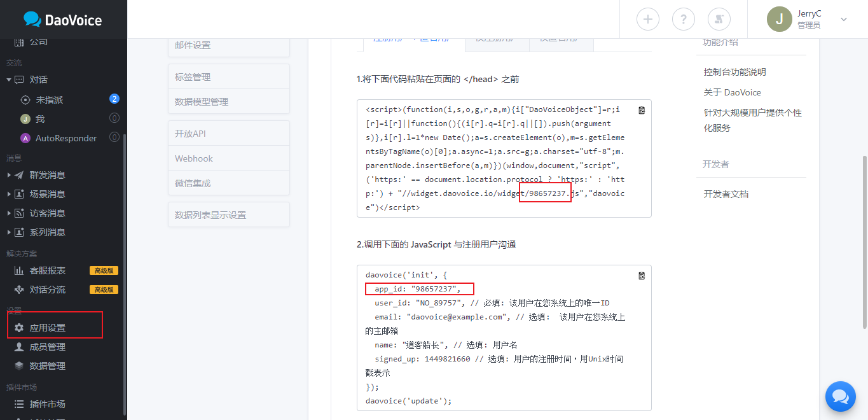Open help via question mark icon
868x420 pixels.
[683, 19]
